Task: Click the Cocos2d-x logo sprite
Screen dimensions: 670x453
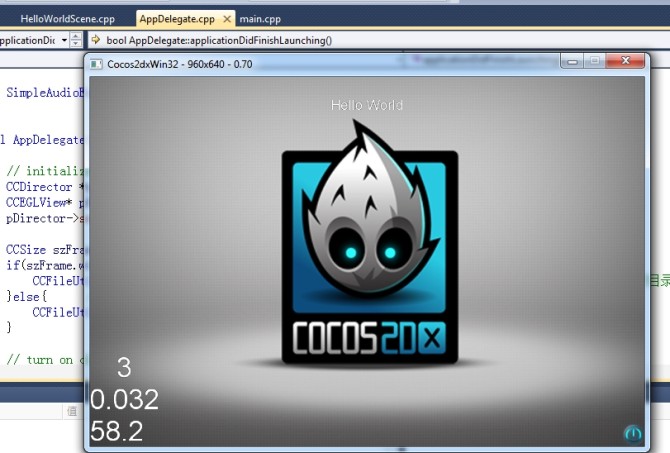Action: [x=370, y=243]
